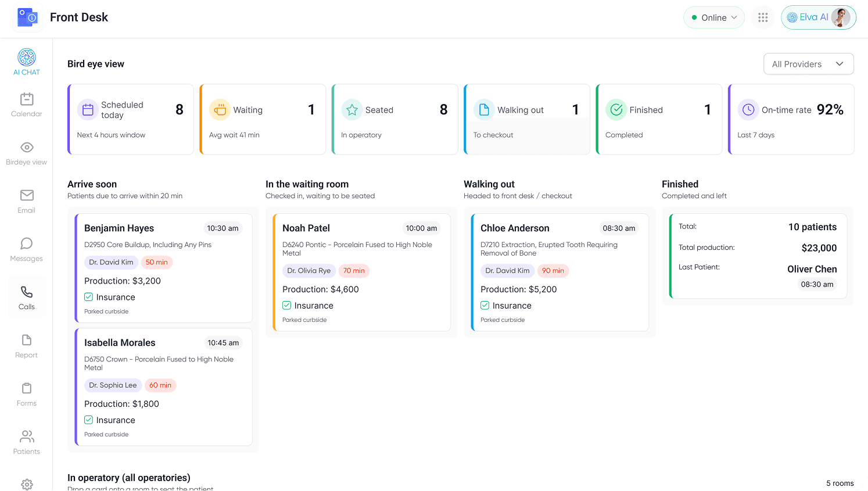Screen dimensions: 868x491
Task: Open the All Providers dropdown
Action: point(808,64)
